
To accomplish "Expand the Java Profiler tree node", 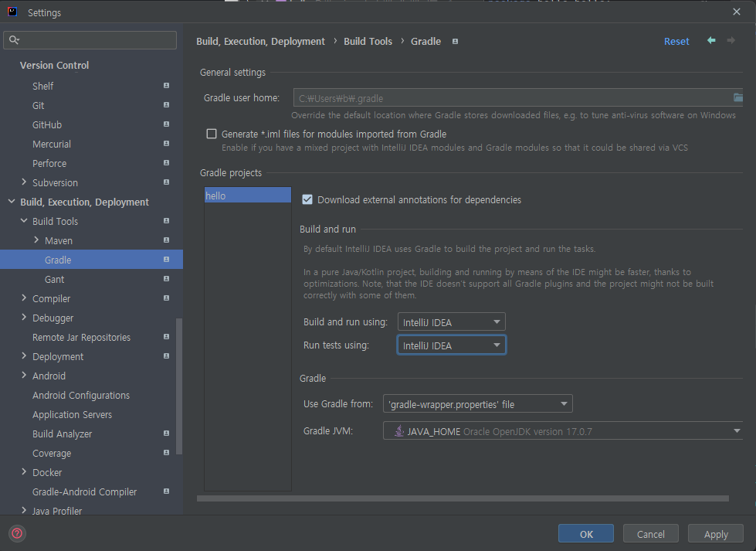I will [x=24, y=510].
